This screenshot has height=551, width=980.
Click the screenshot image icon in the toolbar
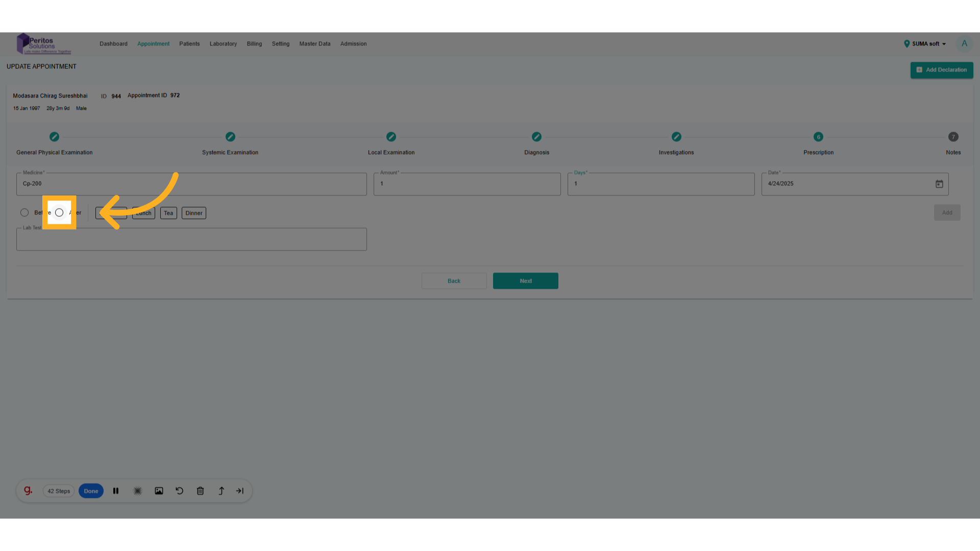click(159, 491)
